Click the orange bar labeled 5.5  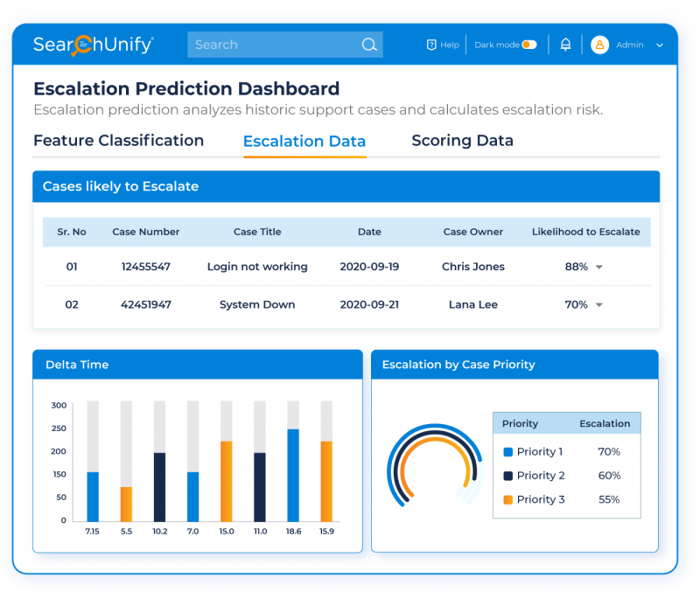pos(126,504)
